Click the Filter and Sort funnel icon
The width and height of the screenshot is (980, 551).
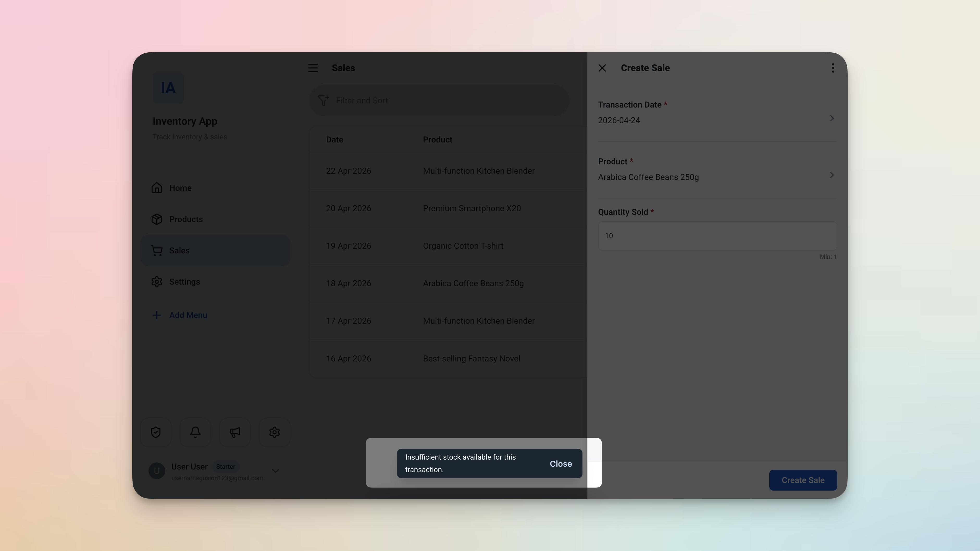[323, 101]
